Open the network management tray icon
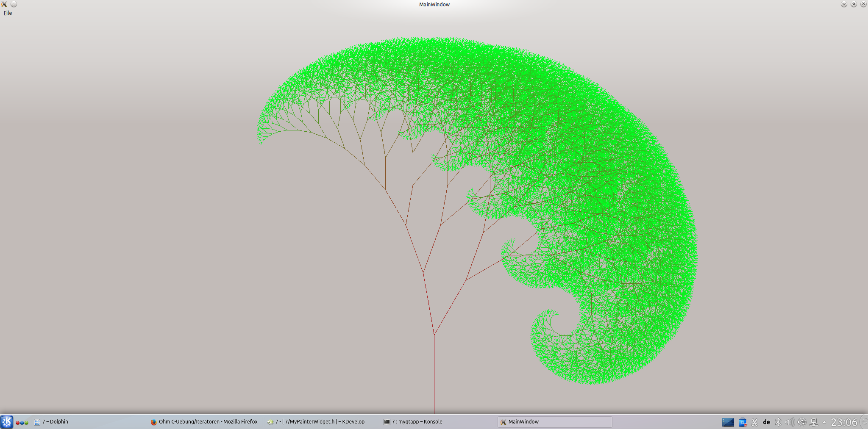This screenshot has width=868, height=429. click(x=813, y=422)
